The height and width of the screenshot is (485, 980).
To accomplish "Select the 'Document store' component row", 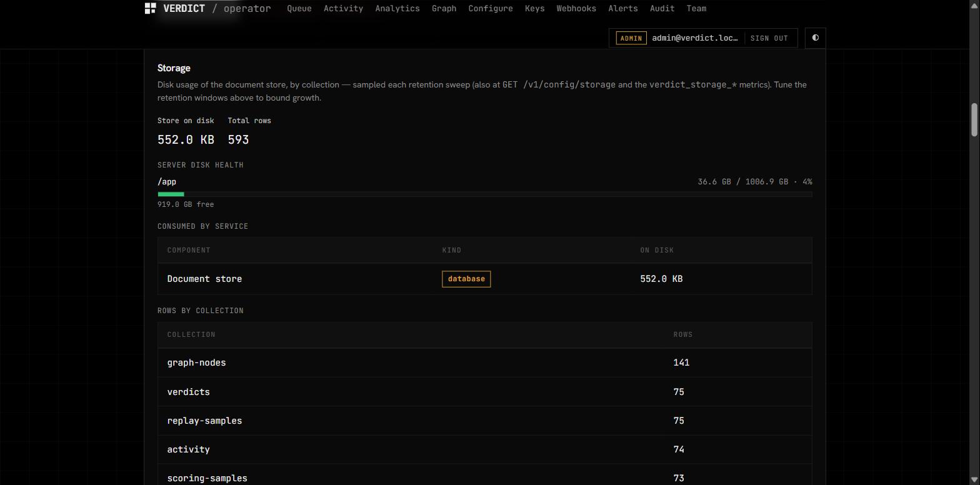I will coord(485,279).
